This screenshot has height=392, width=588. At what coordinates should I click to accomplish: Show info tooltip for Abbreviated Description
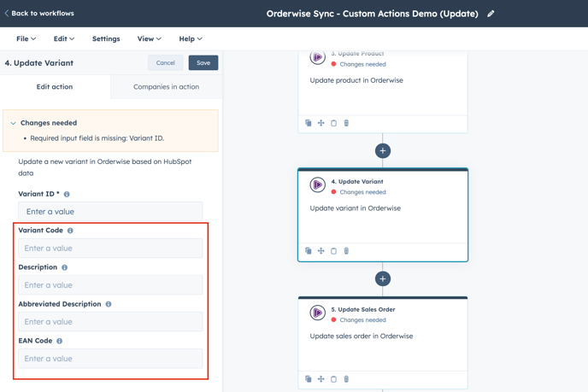pos(109,304)
